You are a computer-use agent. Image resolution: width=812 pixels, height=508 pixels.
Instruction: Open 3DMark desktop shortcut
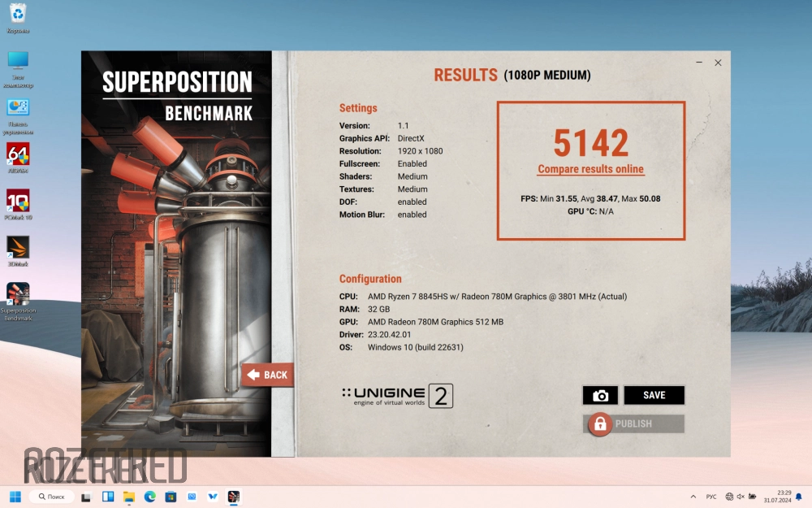(x=18, y=247)
